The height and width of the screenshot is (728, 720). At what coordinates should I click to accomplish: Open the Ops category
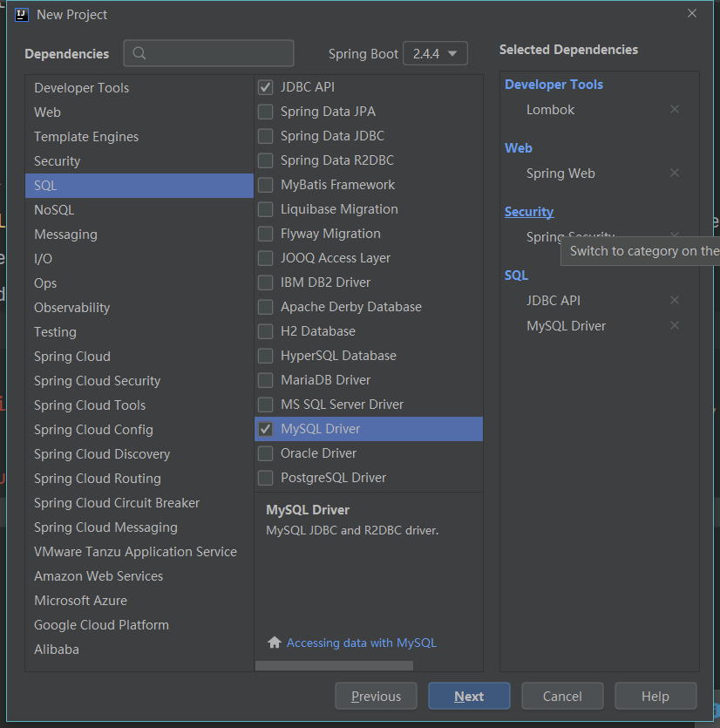(139, 283)
